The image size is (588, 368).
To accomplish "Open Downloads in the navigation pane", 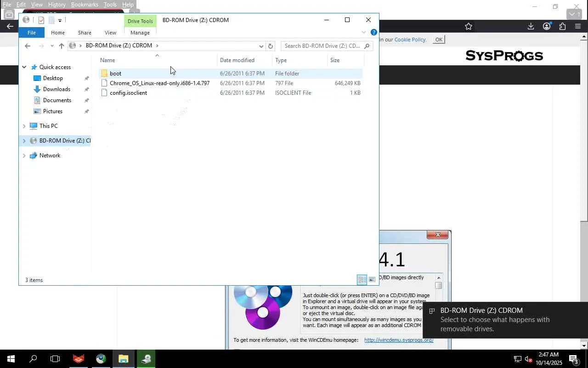I will [57, 89].
